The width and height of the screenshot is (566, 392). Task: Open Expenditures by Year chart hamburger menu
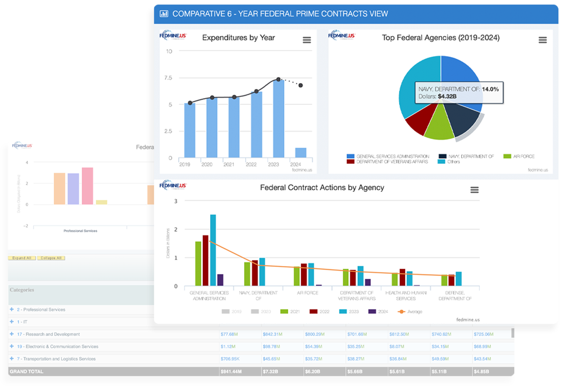tap(307, 40)
